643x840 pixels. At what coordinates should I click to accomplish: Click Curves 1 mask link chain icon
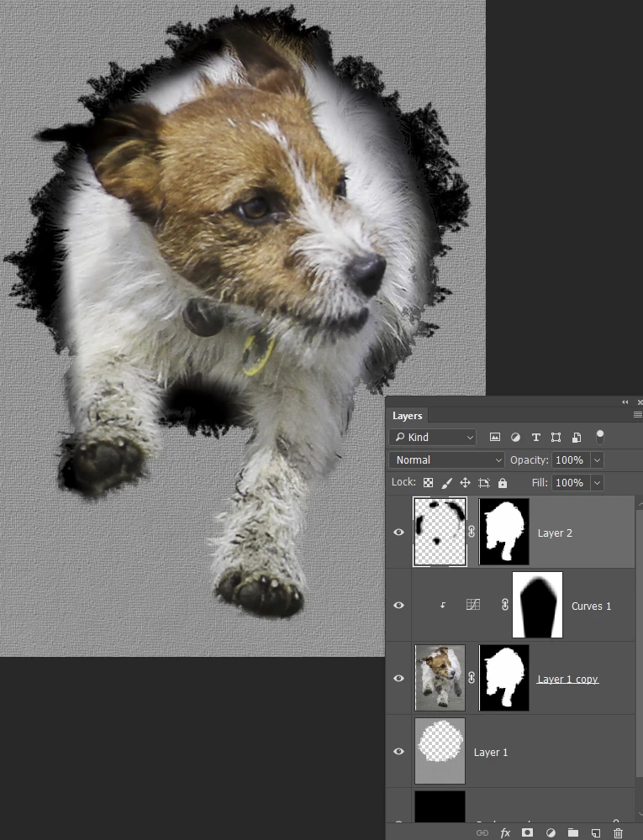[x=505, y=605]
